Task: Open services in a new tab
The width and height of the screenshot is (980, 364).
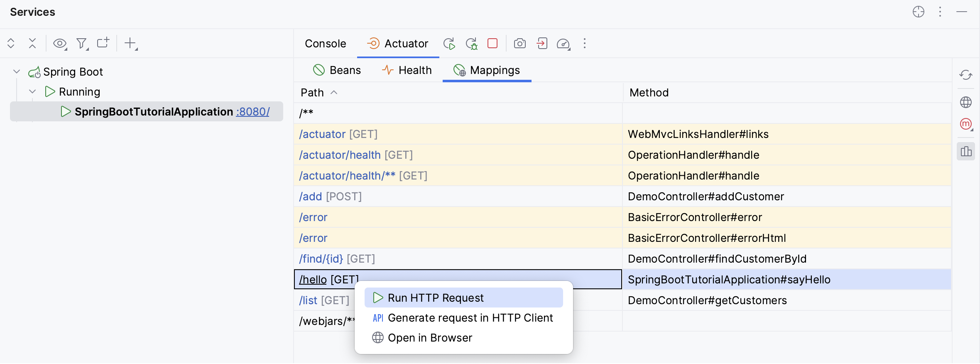Action: [x=103, y=43]
